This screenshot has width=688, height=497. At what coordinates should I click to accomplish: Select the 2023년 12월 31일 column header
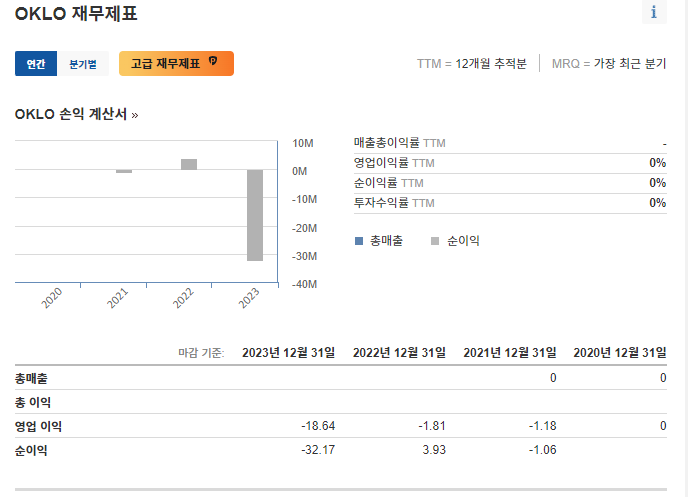pos(288,352)
